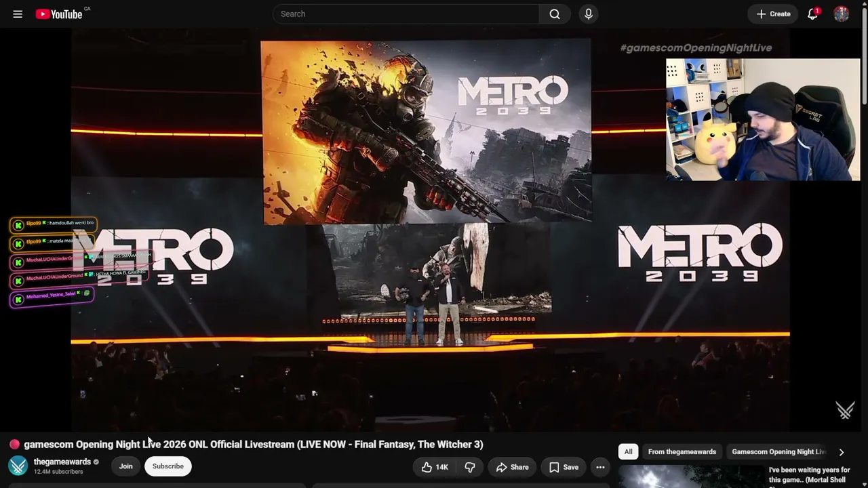Go to YouTube home via logo

tap(59, 14)
